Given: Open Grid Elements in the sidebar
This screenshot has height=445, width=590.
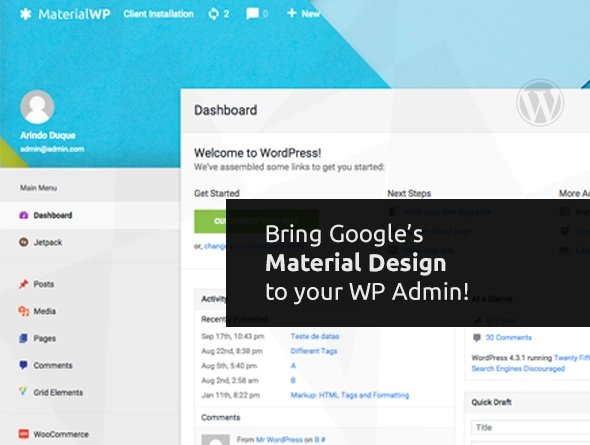Looking at the screenshot, I should (x=51, y=392).
